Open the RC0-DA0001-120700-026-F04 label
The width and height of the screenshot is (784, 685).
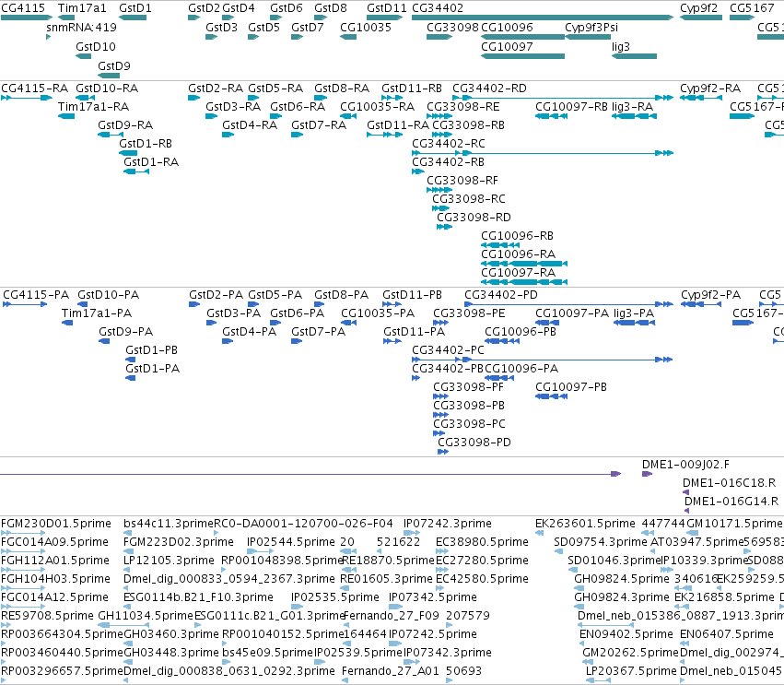(x=303, y=524)
